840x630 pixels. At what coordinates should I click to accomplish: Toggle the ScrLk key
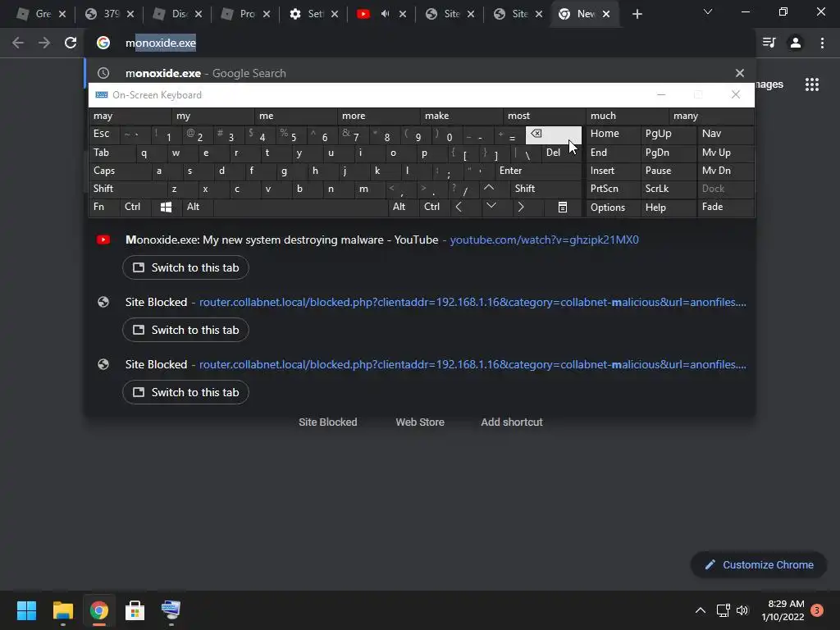point(668,189)
